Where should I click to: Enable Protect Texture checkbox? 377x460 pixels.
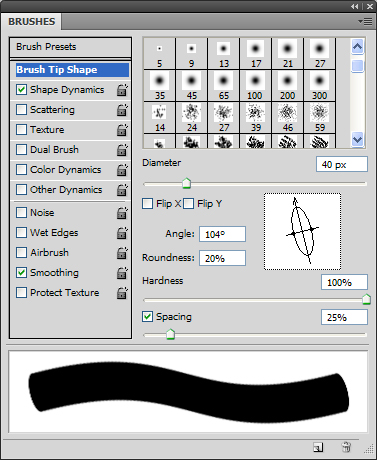[21, 293]
